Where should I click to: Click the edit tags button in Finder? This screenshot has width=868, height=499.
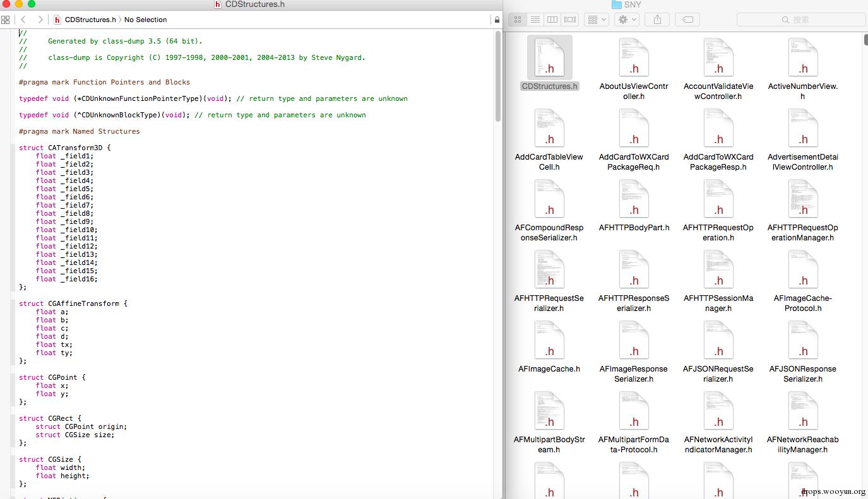(x=687, y=20)
